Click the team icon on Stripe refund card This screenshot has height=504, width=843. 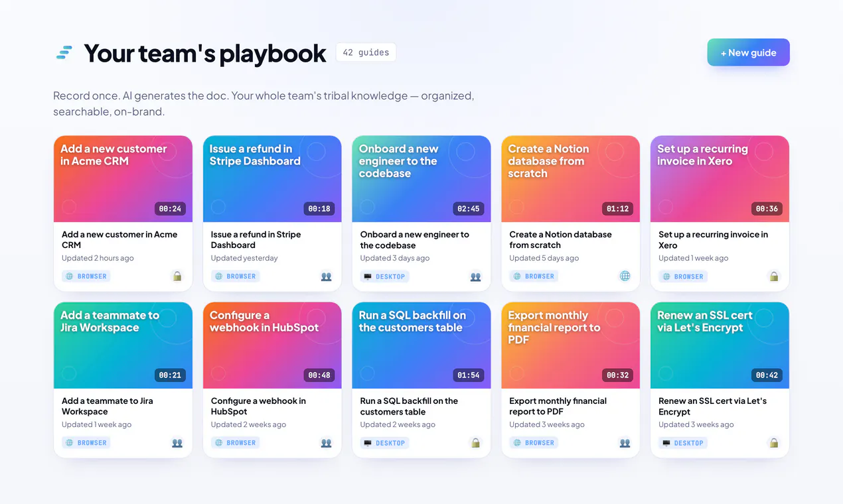(x=326, y=276)
